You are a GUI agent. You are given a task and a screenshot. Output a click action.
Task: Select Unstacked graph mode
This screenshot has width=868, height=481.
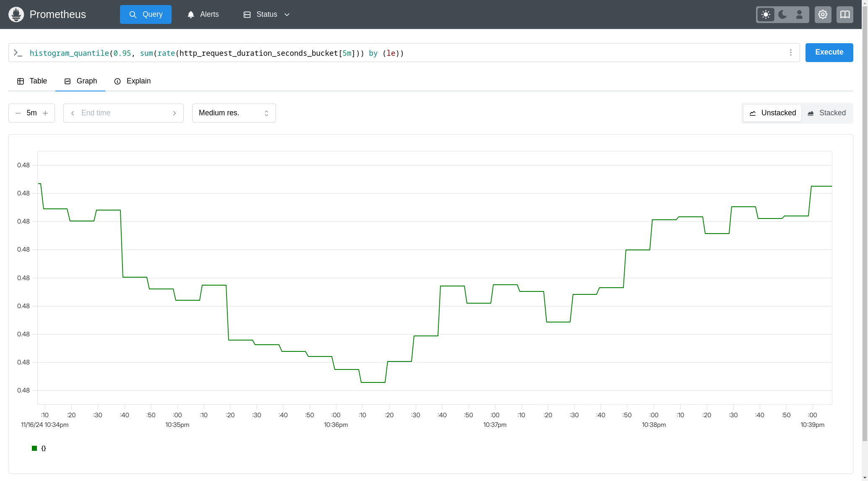(772, 113)
